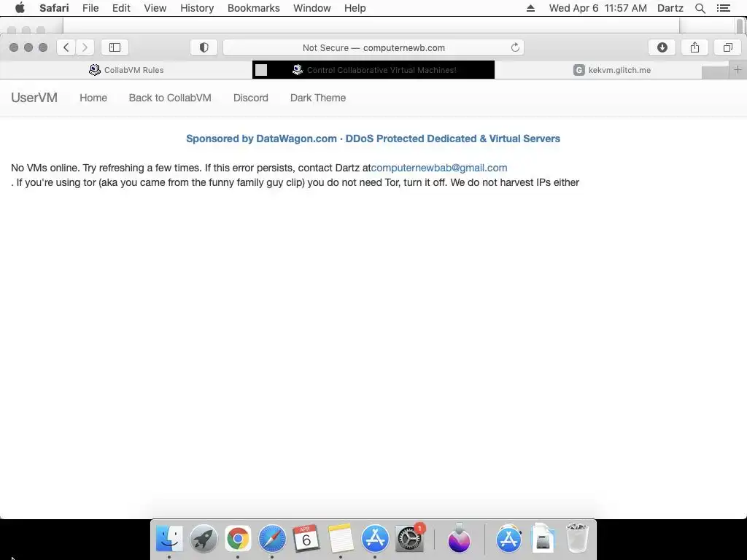Screen dimensions: 747x560
Task: Add a new tab with the plus button
Action: click(x=738, y=70)
